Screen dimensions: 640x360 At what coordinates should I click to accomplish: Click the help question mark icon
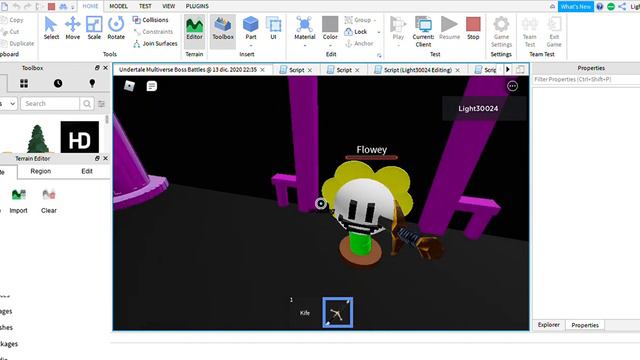(600, 7)
